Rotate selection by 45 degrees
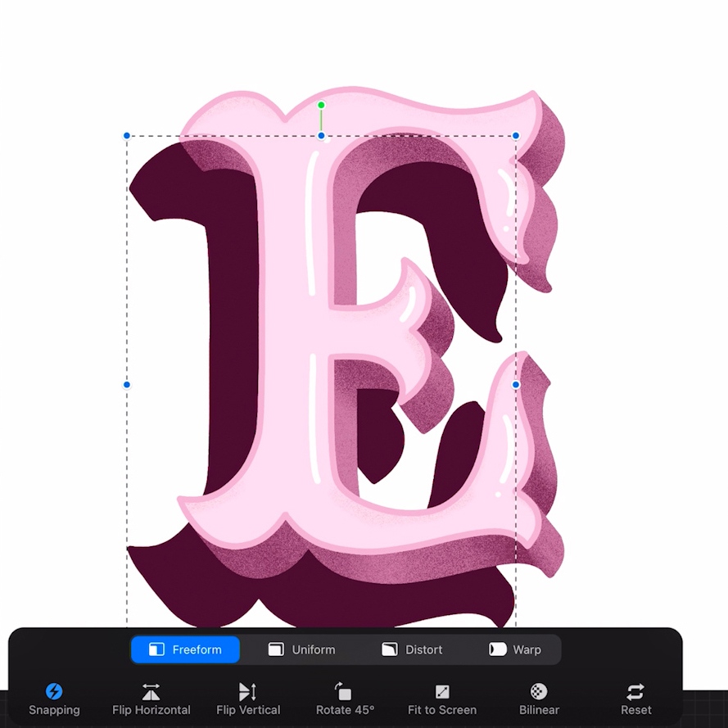 tap(345, 699)
